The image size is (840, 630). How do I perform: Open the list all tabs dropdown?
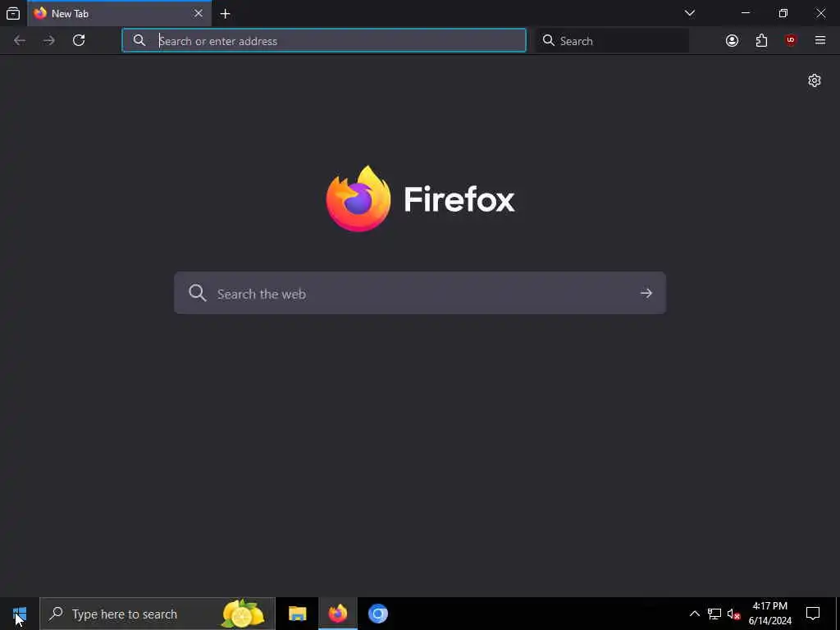click(689, 13)
